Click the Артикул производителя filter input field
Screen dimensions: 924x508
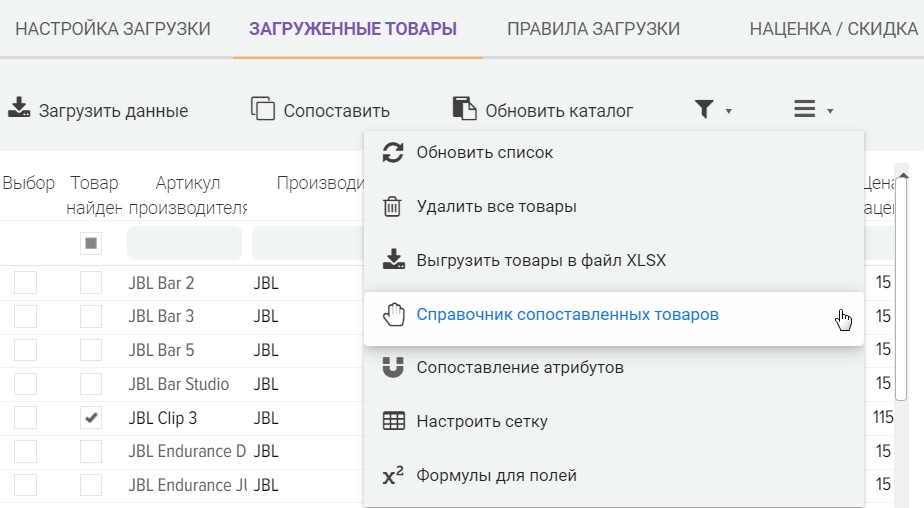(x=184, y=243)
